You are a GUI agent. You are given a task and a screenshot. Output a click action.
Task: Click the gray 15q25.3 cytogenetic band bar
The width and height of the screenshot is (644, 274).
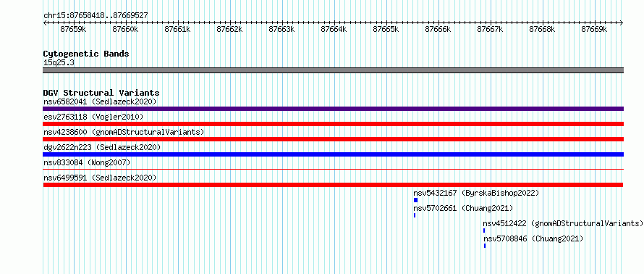[333, 70]
